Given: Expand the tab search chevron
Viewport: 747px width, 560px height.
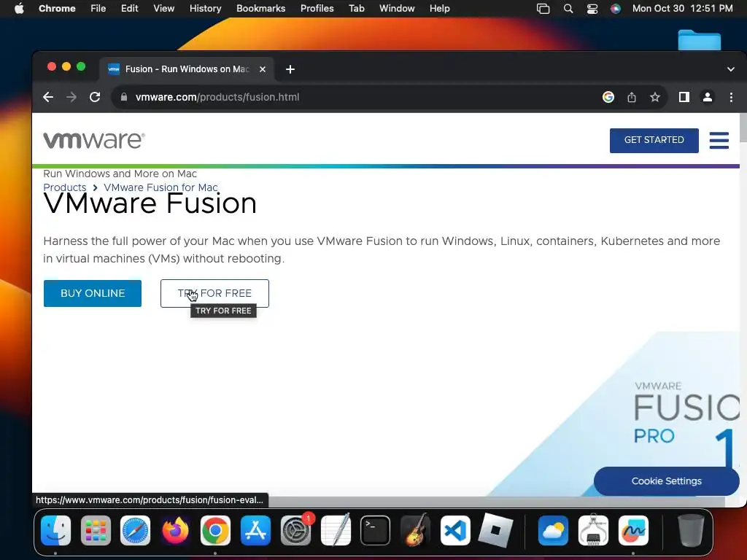Looking at the screenshot, I should point(731,69).
